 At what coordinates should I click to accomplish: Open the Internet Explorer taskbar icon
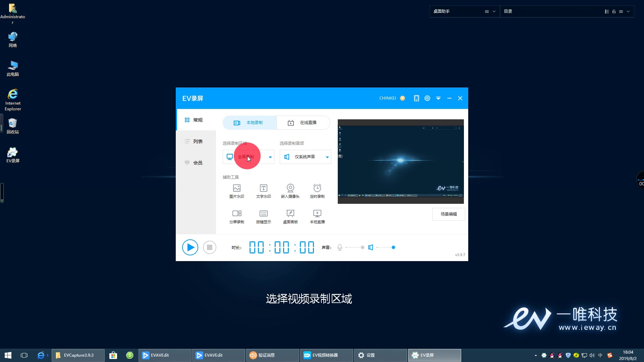[x=41, y=355]
